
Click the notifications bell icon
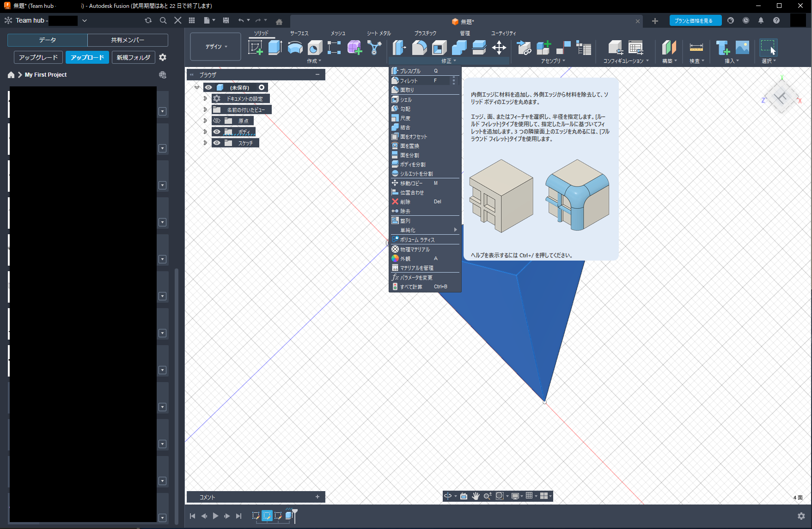coord(761,20)
